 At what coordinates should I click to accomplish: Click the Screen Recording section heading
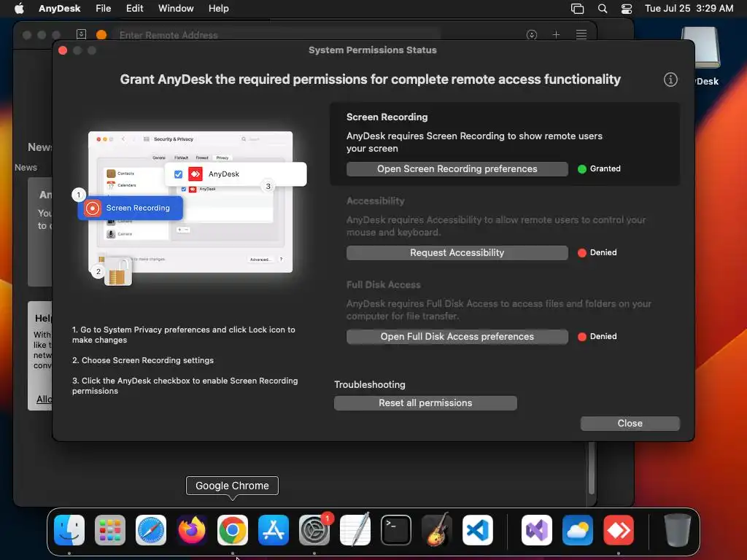point(387,117)
